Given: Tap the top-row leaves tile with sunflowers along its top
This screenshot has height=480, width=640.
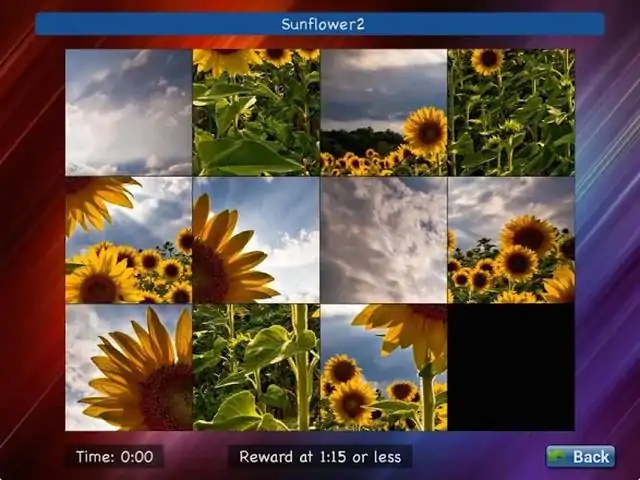Looking at the screenshot, I should click(256, 112).
